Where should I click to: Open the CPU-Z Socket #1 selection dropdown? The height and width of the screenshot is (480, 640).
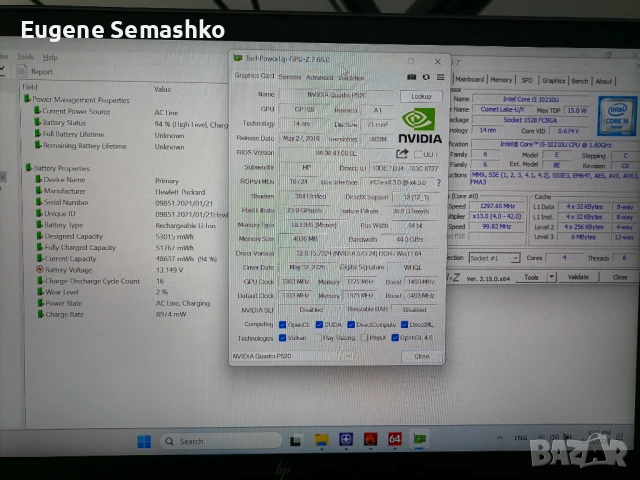pos(517,256)
